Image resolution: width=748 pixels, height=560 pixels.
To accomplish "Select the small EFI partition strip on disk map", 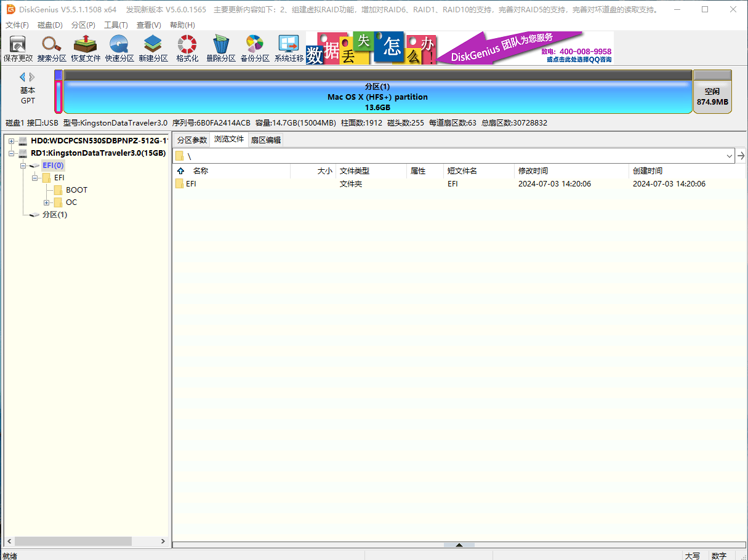I will coord(58,92).
